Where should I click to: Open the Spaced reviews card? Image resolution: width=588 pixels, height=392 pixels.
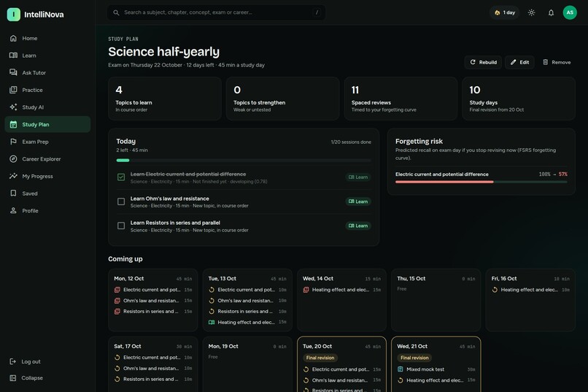(401, 99)
